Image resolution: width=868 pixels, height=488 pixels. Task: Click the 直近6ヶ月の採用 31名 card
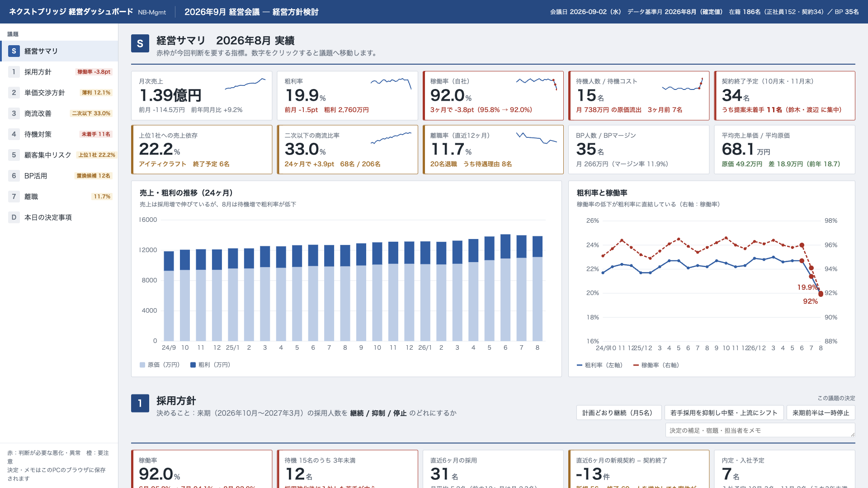[x=493, y=469]
